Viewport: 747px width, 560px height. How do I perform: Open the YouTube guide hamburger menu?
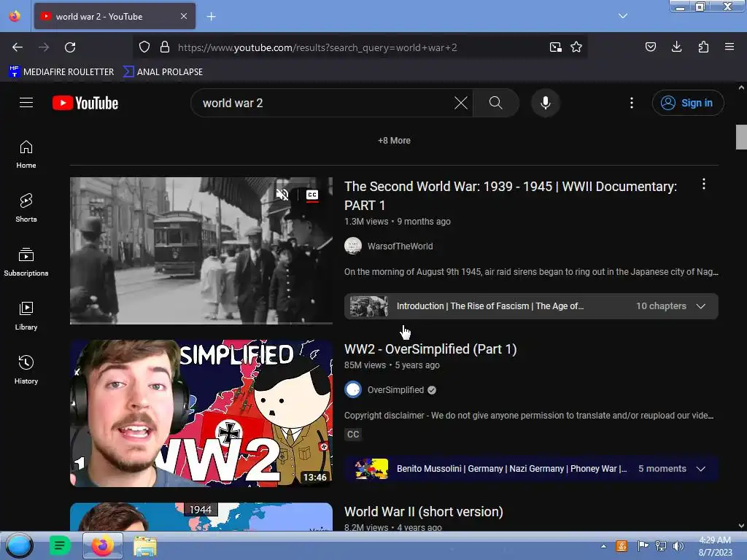(26, 103)
